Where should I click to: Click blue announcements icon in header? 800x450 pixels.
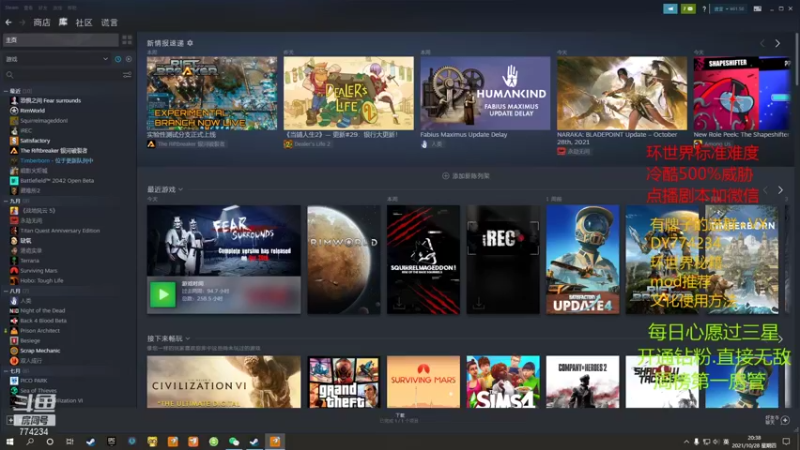pos(670,9)
